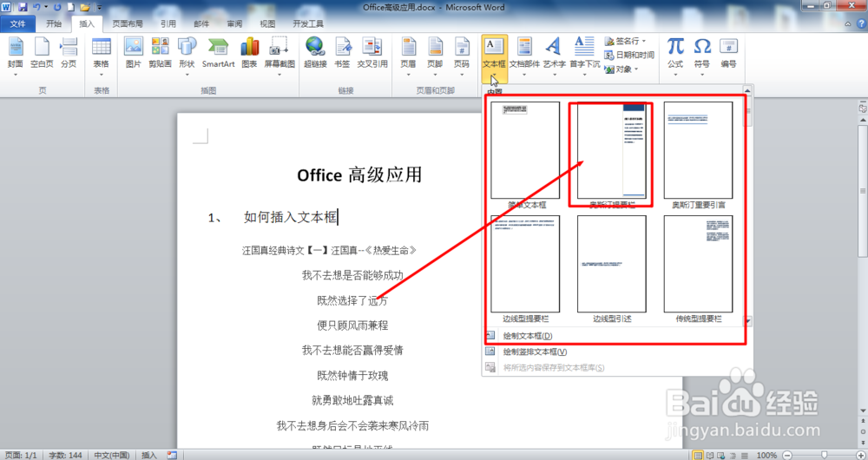Open Quick Parts (文档部件)

[524, 55]
